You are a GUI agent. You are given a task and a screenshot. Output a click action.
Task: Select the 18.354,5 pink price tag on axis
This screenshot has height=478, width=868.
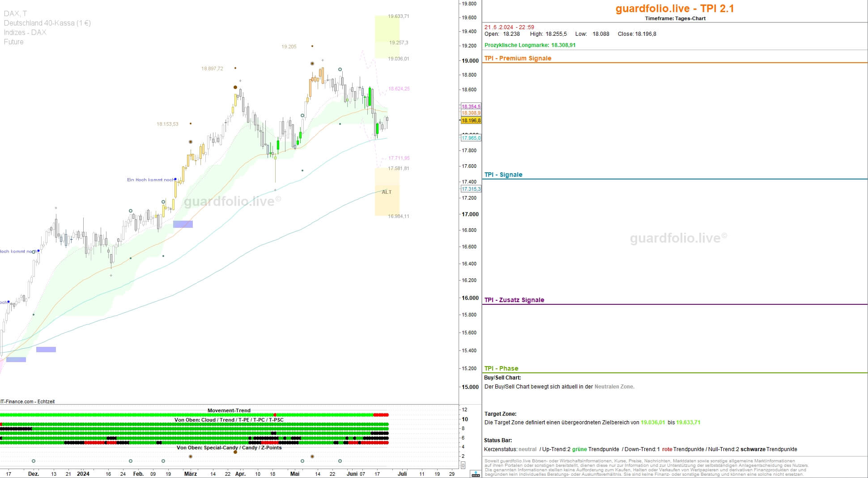pos(471,107)
